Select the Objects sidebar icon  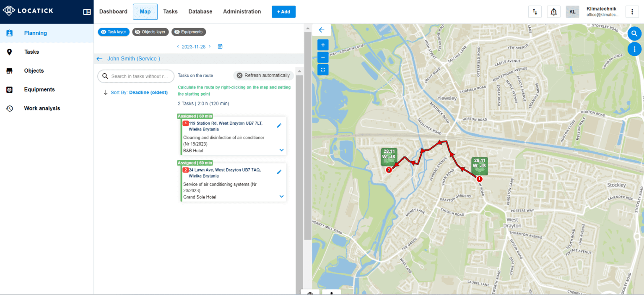34,70
